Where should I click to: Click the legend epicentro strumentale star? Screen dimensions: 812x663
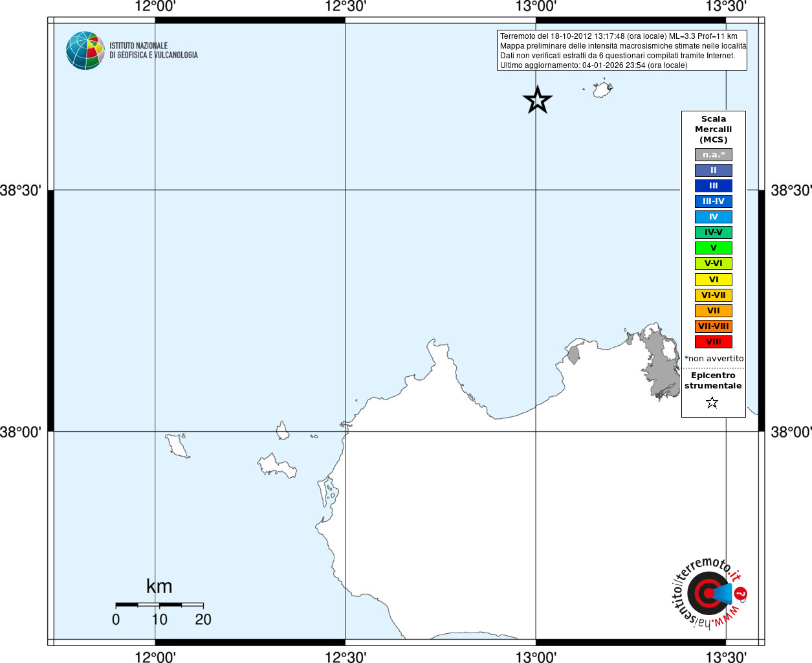pos(712,403)
